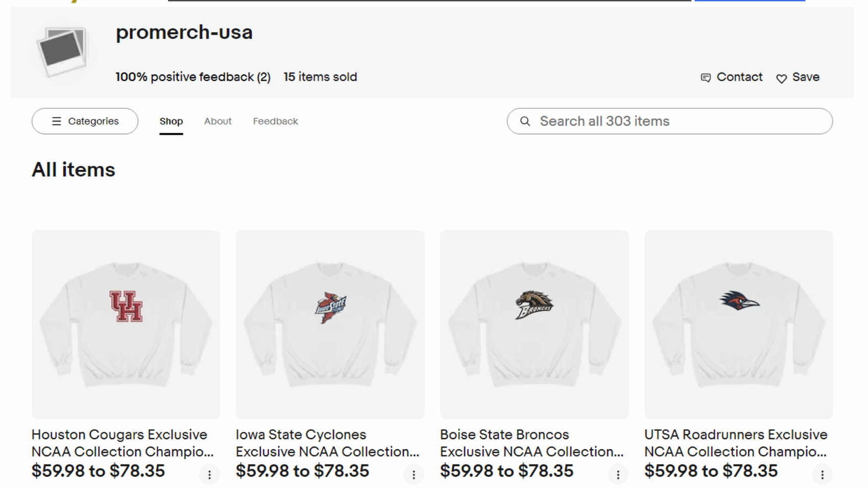Open more options for Houston Cougars item
The image size is (868, 488).
pyautogui.click(x=209, y=475)
